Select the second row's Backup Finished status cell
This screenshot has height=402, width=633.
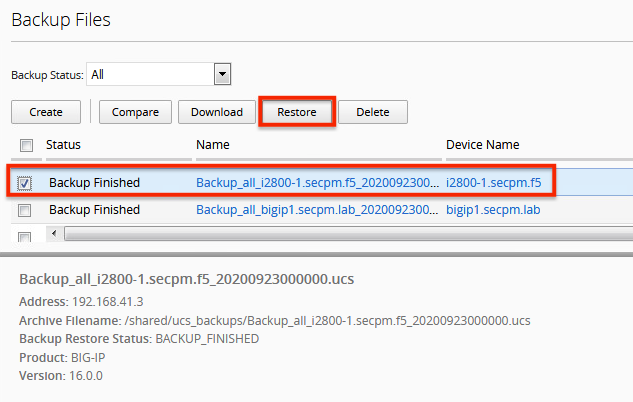tap(94, 210)
